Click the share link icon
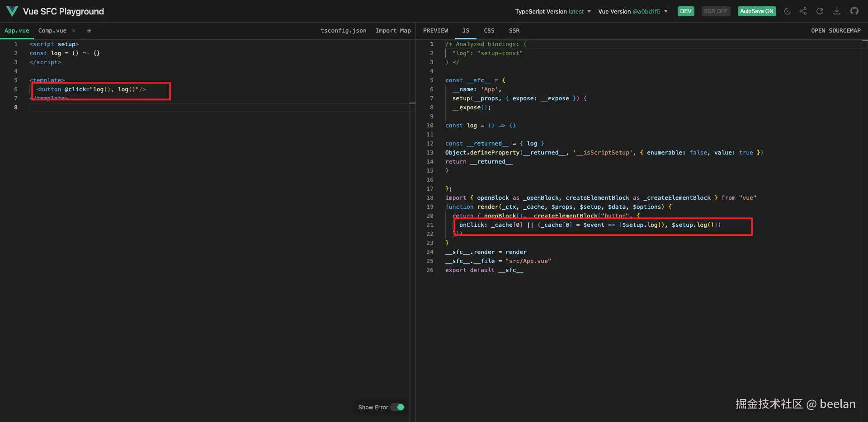Image resolution: width=868 pixels, height=422 pixels. coord(803,11)
